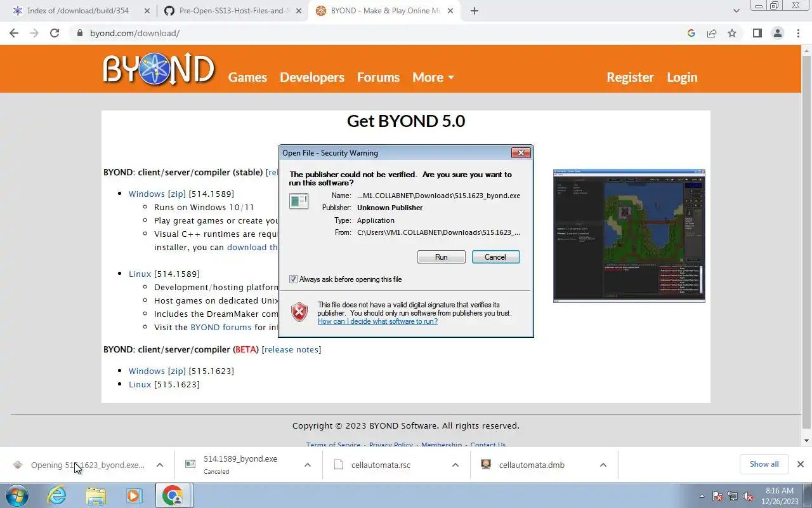Screen dimensions: 812x508
Task: Open BYOND forums link
Action: tap(221, 327)
